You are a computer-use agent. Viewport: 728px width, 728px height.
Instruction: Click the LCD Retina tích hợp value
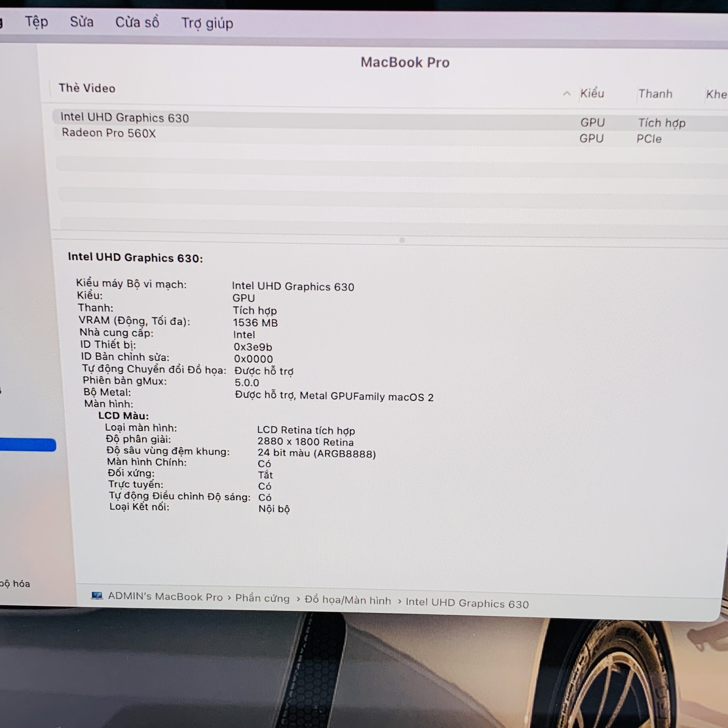(x=306, y=430)
